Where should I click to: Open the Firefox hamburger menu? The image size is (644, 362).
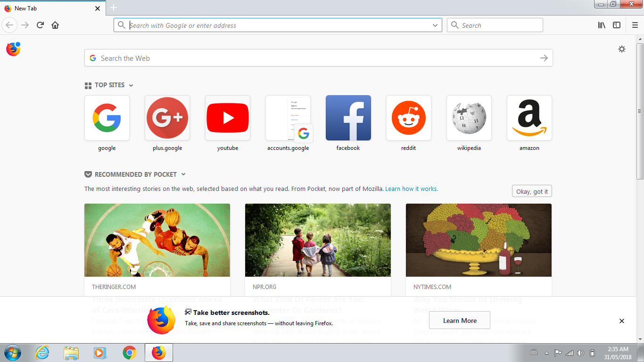pyautogui.click(x=635, y=25)
